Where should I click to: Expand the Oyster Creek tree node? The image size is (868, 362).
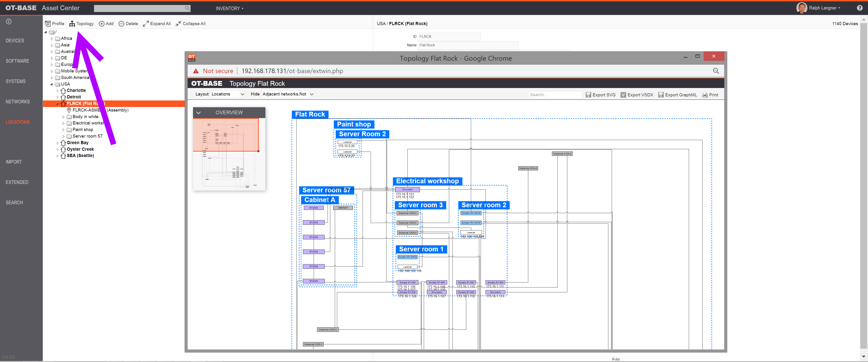[58, 150]
